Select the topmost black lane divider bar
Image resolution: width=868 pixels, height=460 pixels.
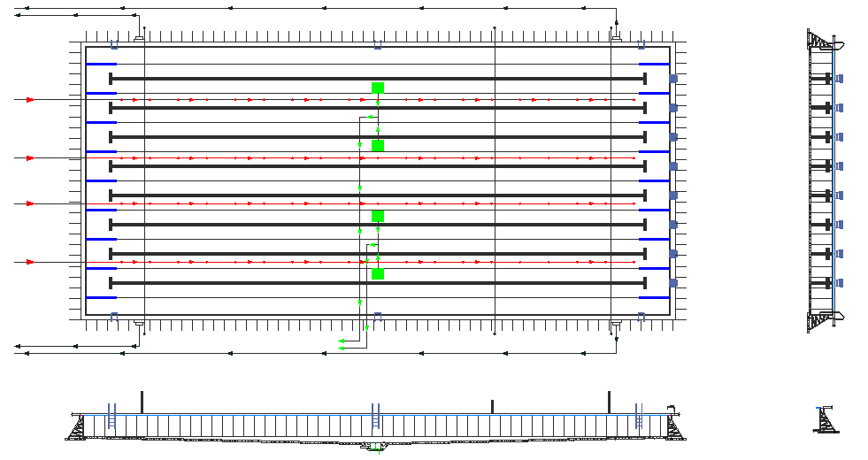click(378, 79)
